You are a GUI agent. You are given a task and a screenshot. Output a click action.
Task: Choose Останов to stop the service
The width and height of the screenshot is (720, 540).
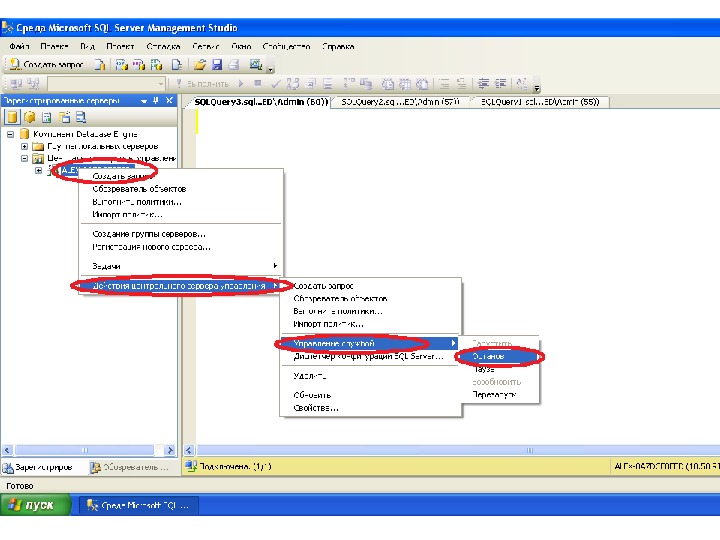(499, 356)
